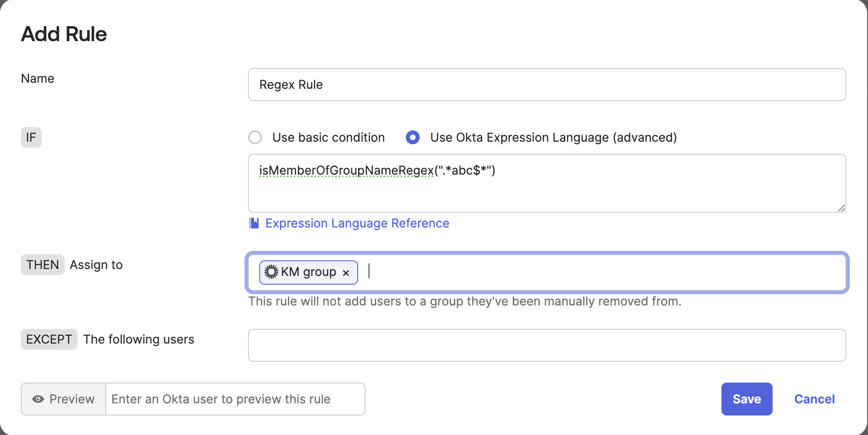Click the manually removed users note
Viewport: 868px width, 435px height.
click(x=465, y=301)
